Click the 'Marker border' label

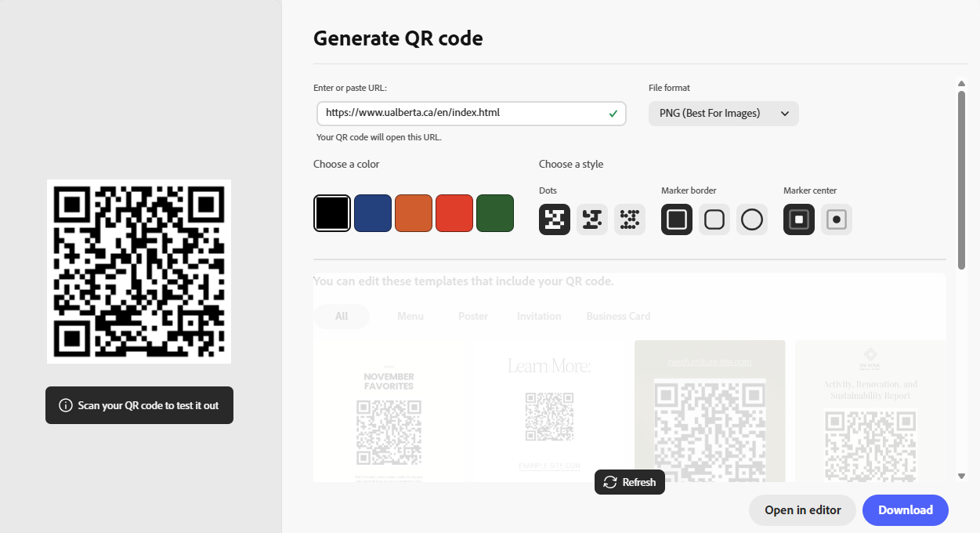click(x=689, y=190)
